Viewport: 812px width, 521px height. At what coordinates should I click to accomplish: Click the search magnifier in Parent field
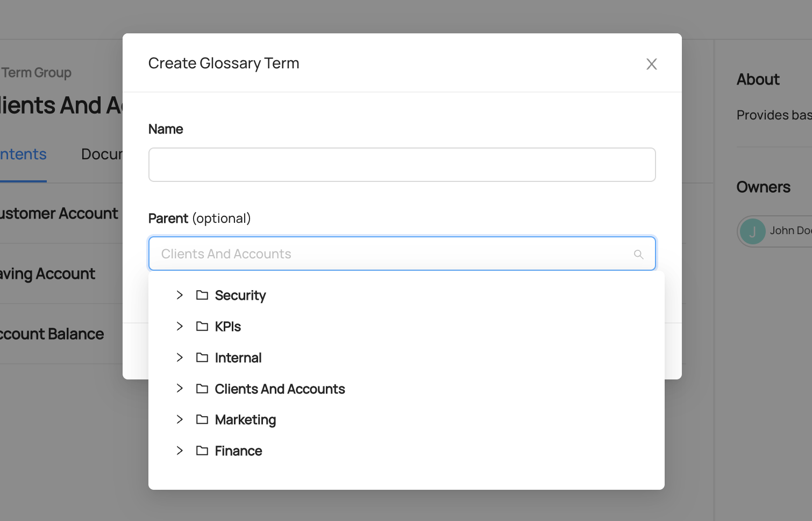coord(638,254)
